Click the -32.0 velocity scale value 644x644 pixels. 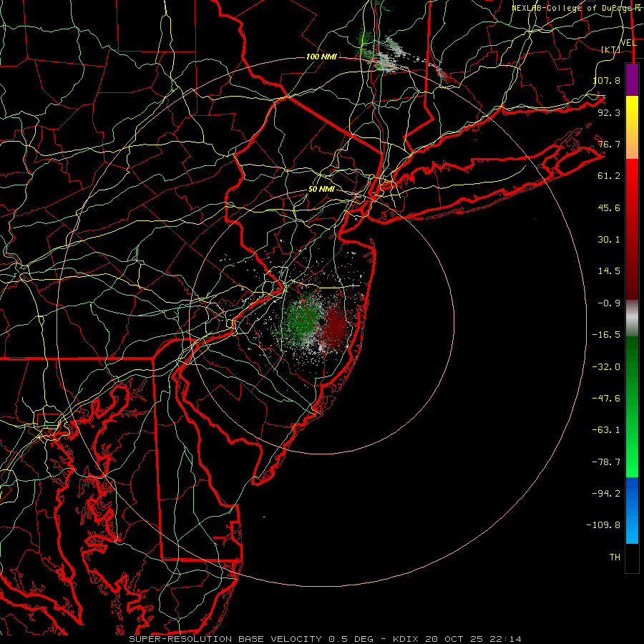click(606, 367)
